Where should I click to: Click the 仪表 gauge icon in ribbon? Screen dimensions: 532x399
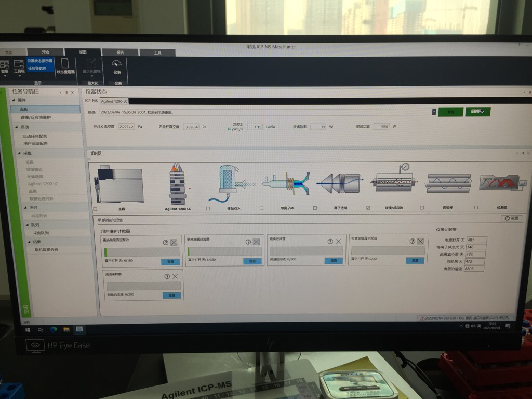click(x=117, y=67)
